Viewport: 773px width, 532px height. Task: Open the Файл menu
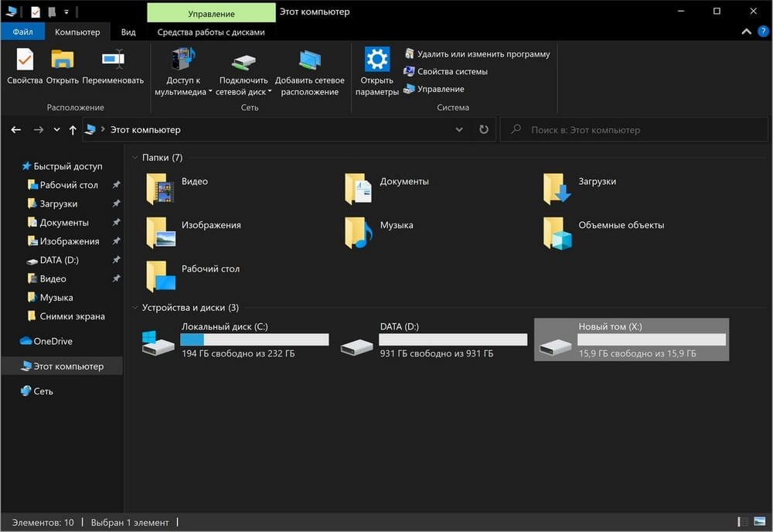click(22, 32)
